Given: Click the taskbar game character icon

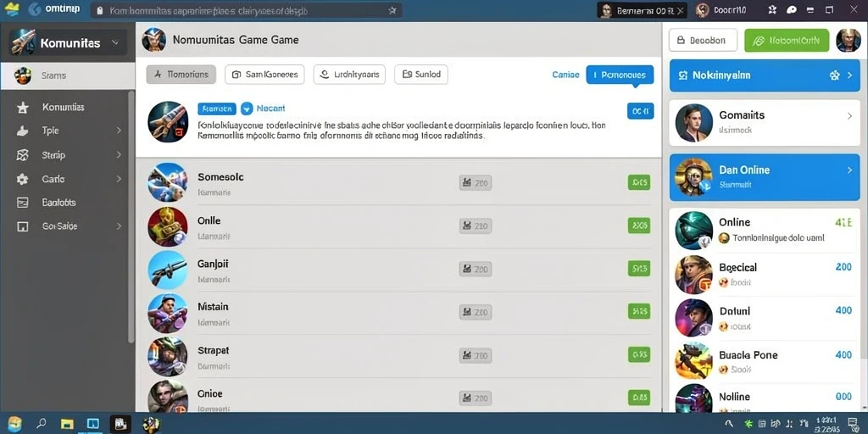Looking at the screenshot, I should (x=151, y=424).
